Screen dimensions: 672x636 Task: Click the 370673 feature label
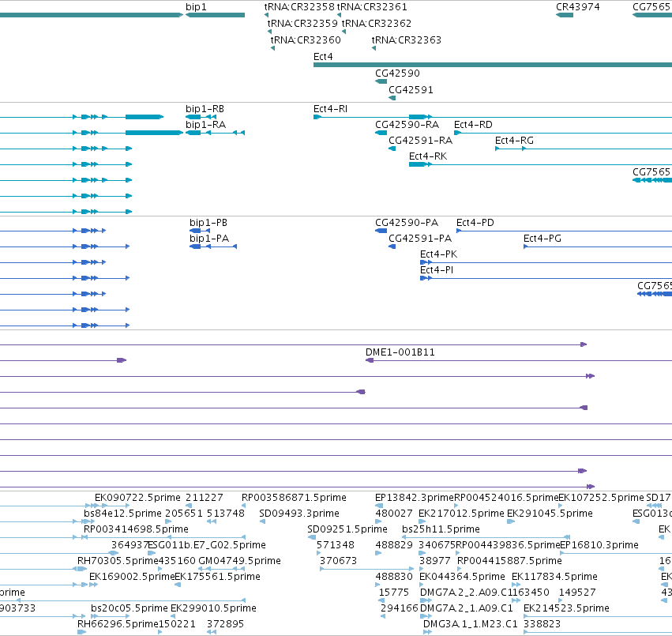pyautogui.click(x=338, y=561)
